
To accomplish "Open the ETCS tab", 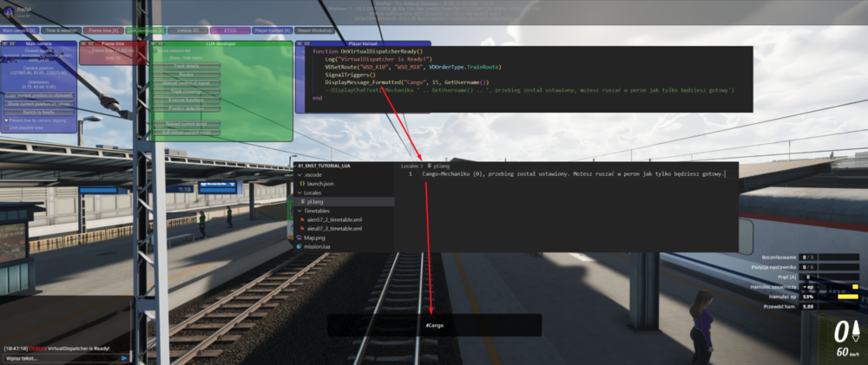I will click(230, 30).
